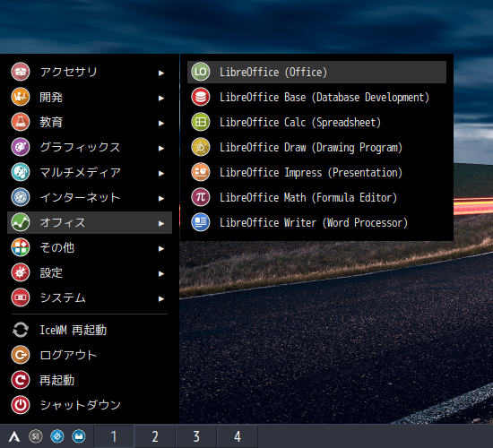Expand 設定 submenu arrow

pyautogui.click(x=161, y=273)
